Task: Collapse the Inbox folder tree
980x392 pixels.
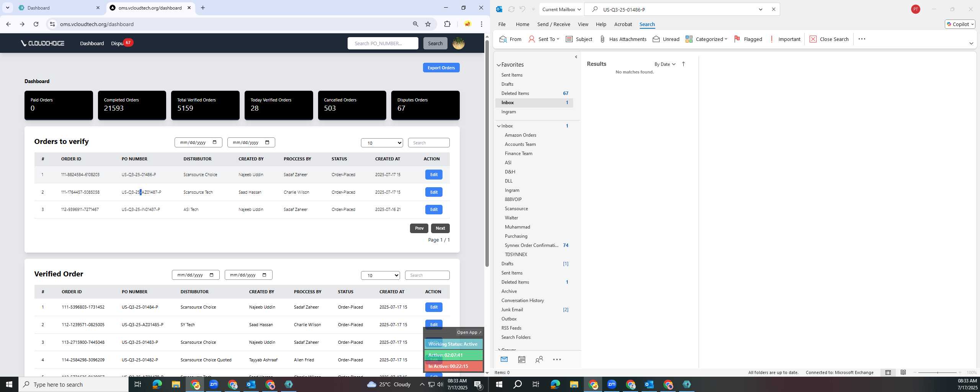Action: click(499, 126)
